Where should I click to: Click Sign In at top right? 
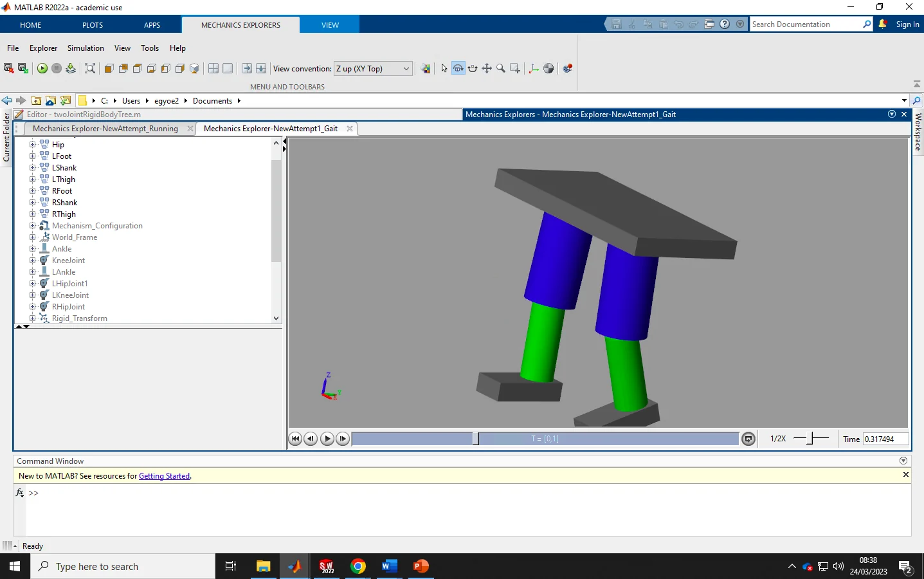click(x=907, y=24)
